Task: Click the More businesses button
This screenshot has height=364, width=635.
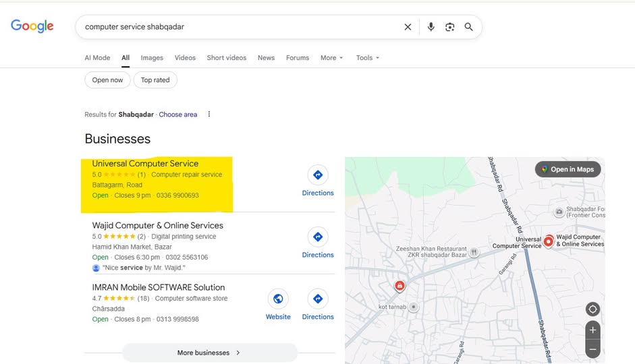Action: tap(209, 353)
